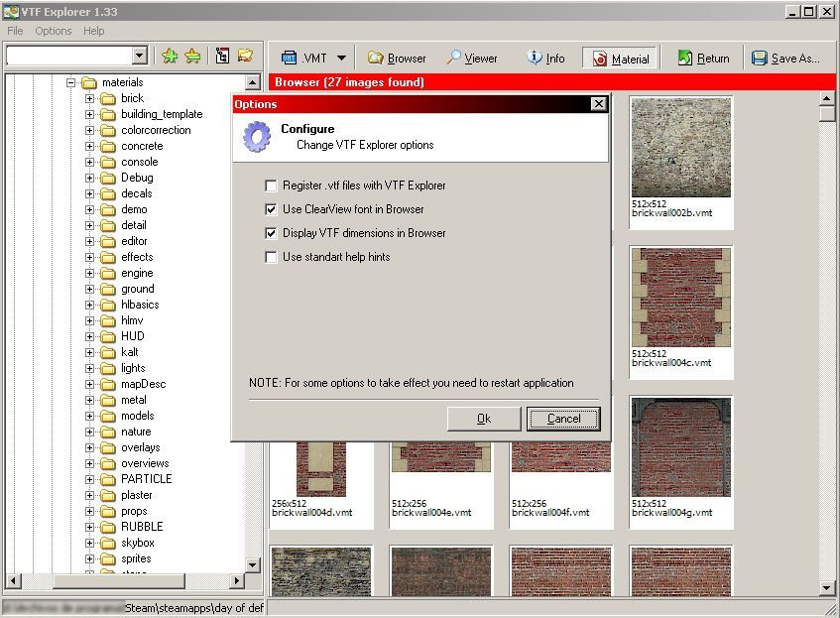Select the skybox folder icon
Viewport: 840px width, 618px height.
[108, 543]
